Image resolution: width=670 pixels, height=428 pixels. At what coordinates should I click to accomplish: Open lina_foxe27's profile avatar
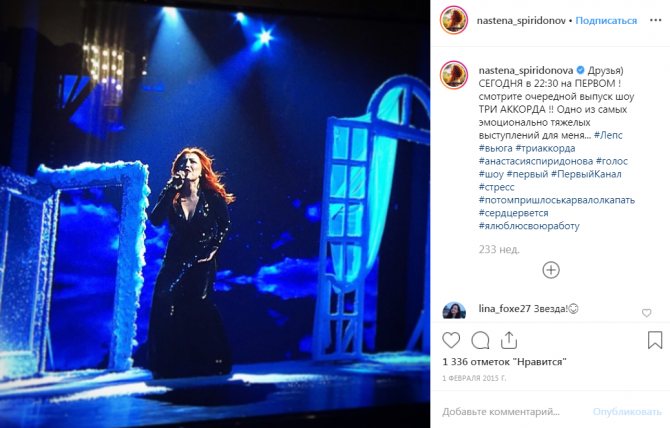click(454, 311)
